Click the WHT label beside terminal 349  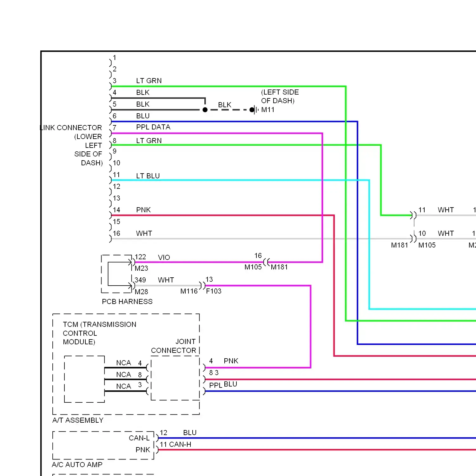tap(166, 280)
